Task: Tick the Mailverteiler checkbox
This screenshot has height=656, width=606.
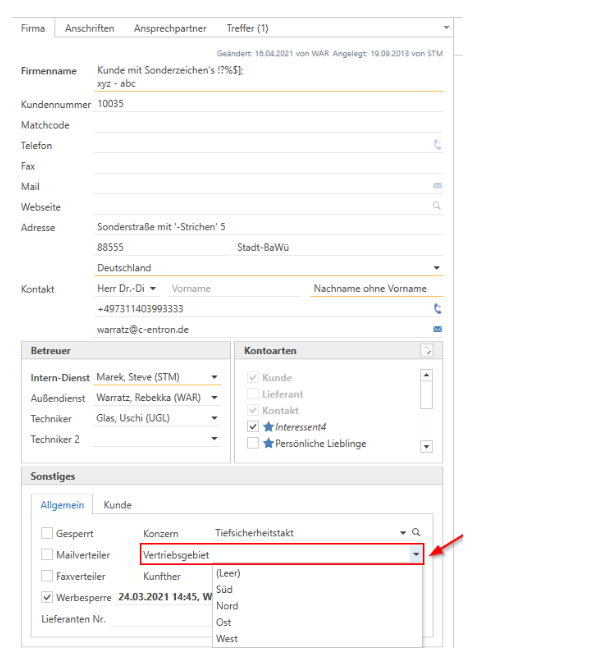Action: [47, 555]
